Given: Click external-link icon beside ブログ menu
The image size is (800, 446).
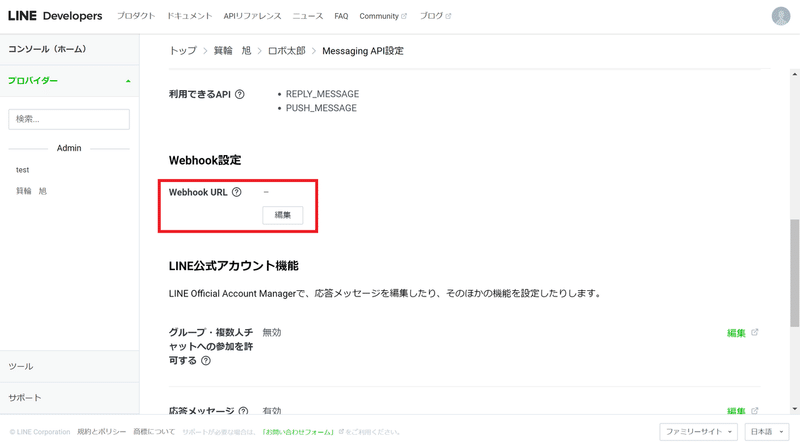Looking at the screenshot, I should coord(448,16).
